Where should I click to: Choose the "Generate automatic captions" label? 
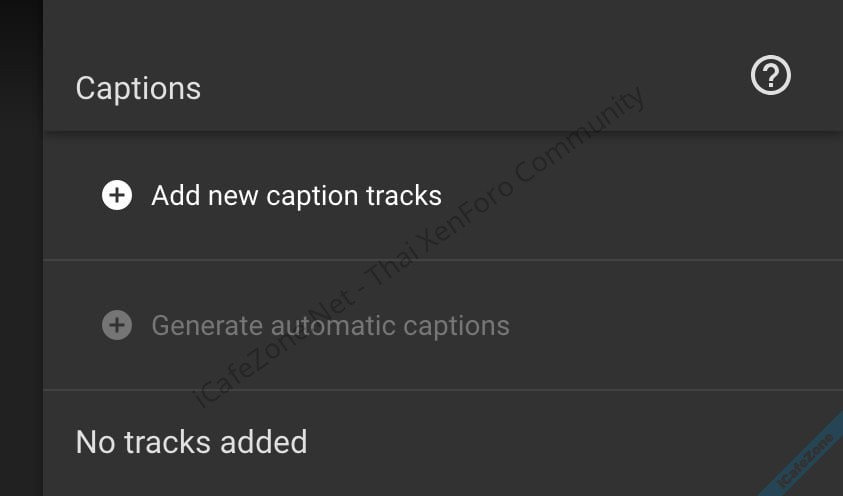pyautogui.click(x=330, y=326)
